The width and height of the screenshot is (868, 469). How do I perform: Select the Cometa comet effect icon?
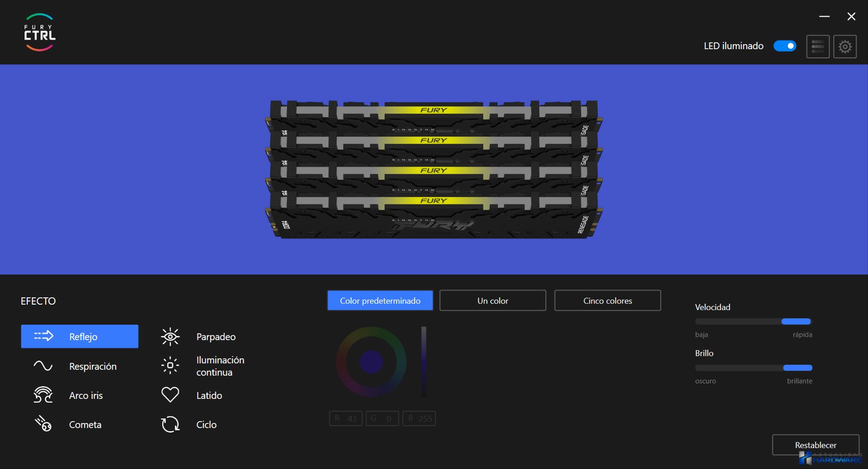43,424
